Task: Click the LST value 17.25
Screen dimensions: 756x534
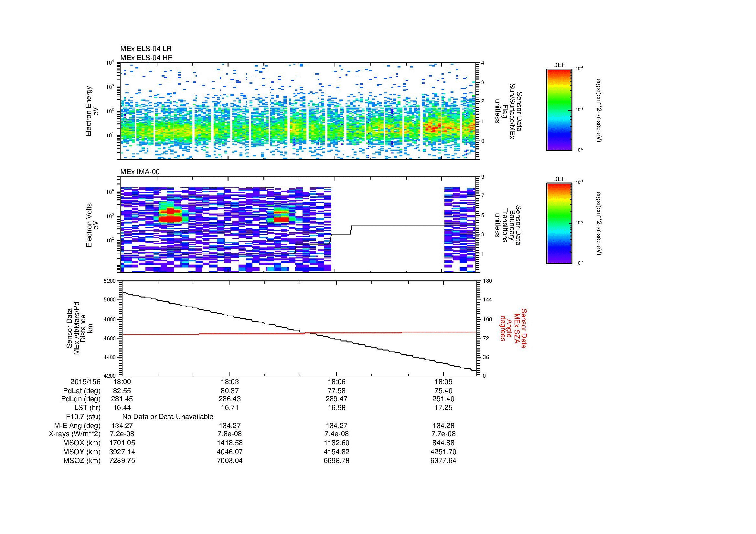Action: point(443,408)
